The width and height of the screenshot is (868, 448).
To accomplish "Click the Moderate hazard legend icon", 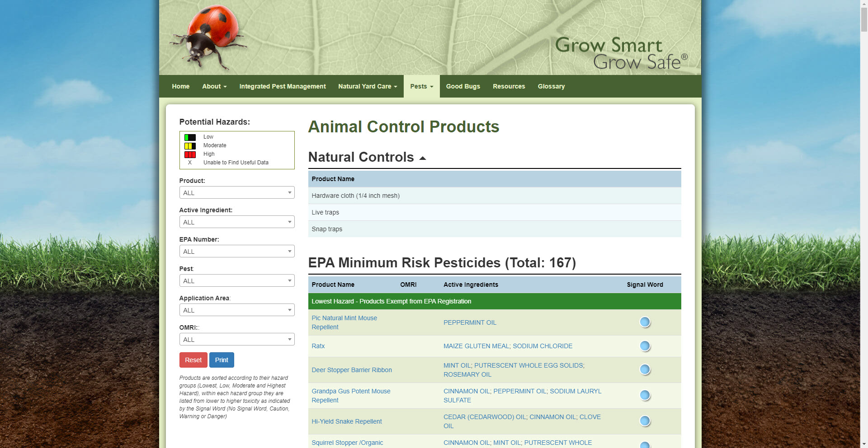I will point(190,146).
